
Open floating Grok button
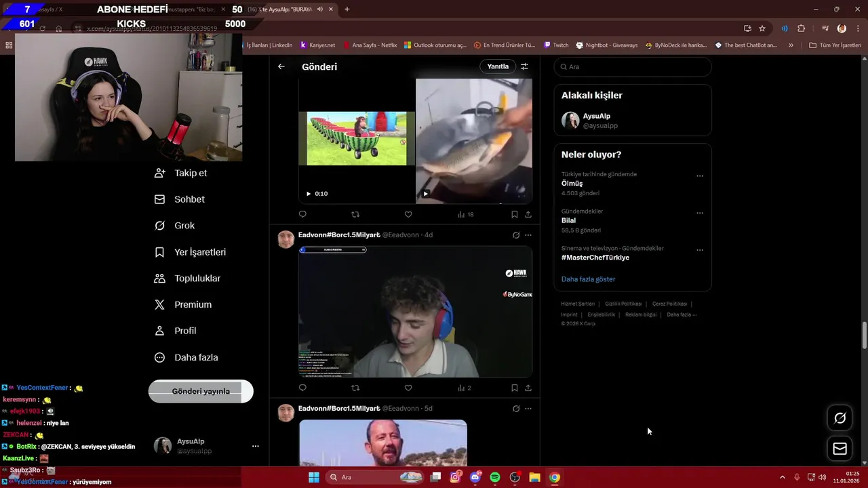[x=840, y=418]
